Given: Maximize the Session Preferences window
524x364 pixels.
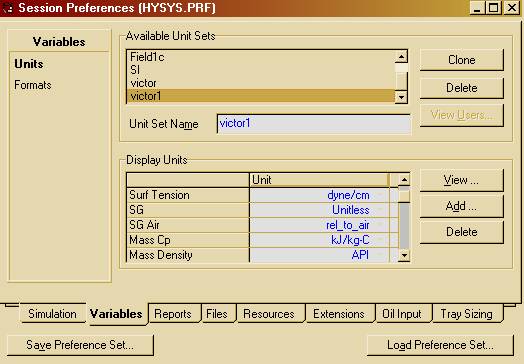Looking at the screenshot, I should pyautogui.click(x=494, y=8).
